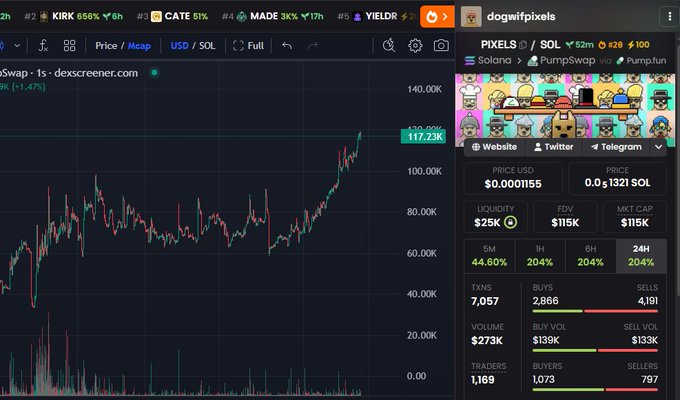The height and width of the screenshot is (400, 680).
Task: Click the 100 boost lightning badge
Action: [638, 45]
